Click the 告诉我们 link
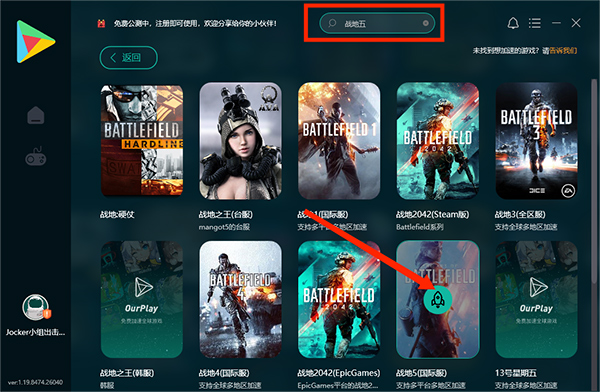 click(563, 51)
